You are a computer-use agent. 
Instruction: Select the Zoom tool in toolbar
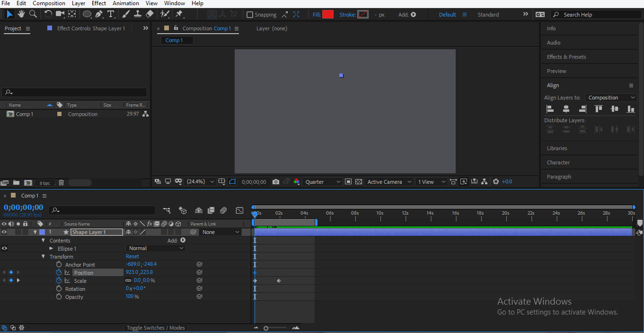33,14
